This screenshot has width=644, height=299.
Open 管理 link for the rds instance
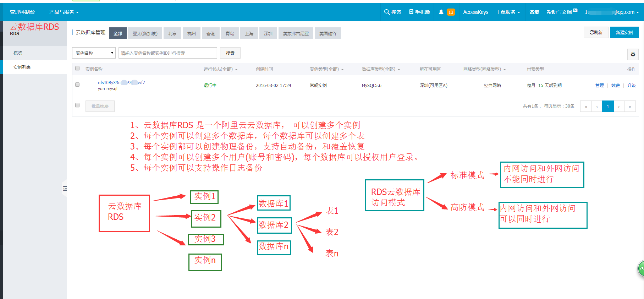coord(600,86)
